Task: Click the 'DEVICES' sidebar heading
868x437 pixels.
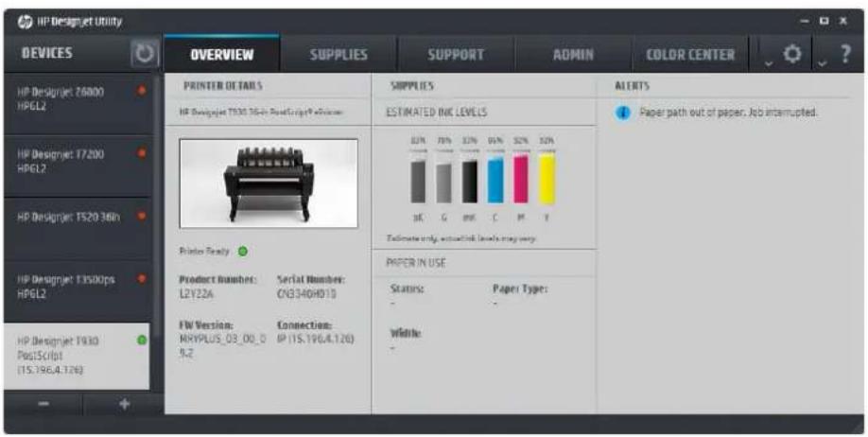Action: point(47,53)
